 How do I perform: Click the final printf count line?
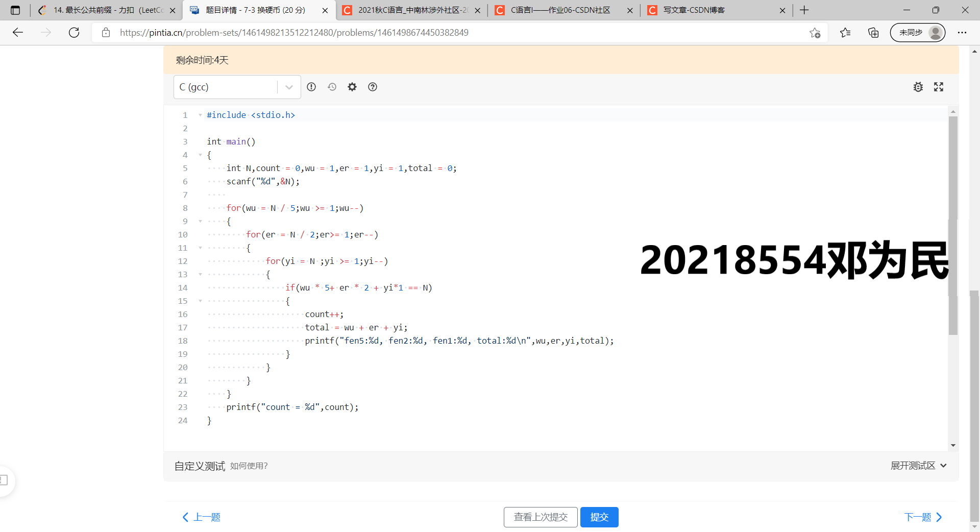tap(292, 407)
